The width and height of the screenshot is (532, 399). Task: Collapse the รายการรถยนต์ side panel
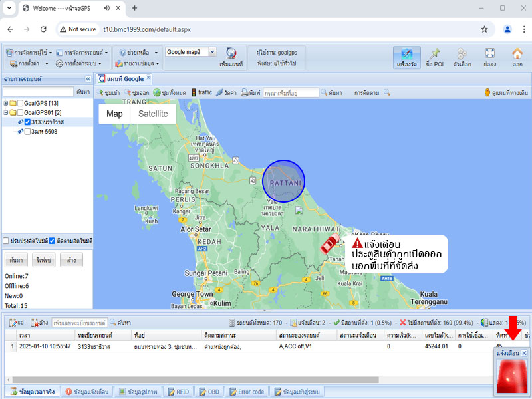(x=88, y=79)
